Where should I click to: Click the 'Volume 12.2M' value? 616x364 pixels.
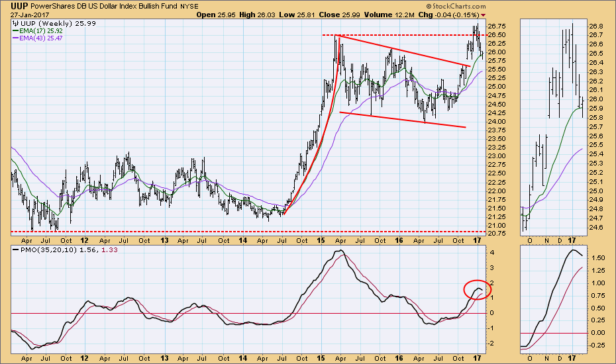pos(389,15)
